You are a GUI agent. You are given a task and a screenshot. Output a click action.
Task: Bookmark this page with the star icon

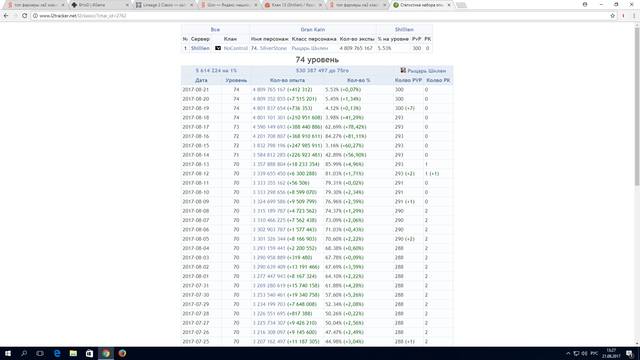click(x=613, y=16)
